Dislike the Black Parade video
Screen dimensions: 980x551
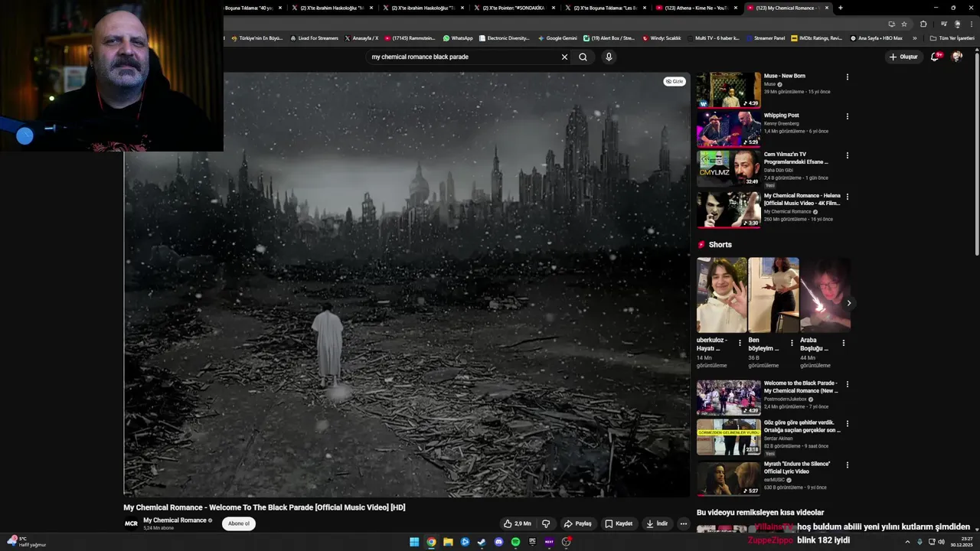[546, 523]
